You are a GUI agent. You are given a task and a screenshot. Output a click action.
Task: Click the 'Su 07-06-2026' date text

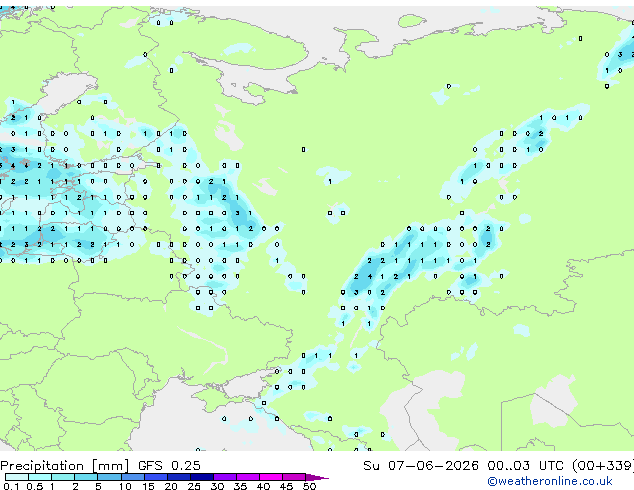421,466
